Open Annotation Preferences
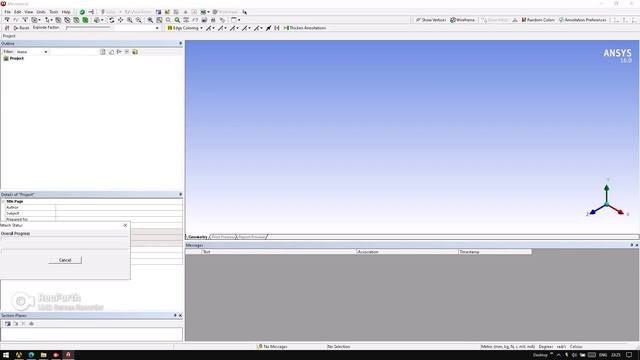The width and height of the screenshot is (640, 360). tap(582, 20)
